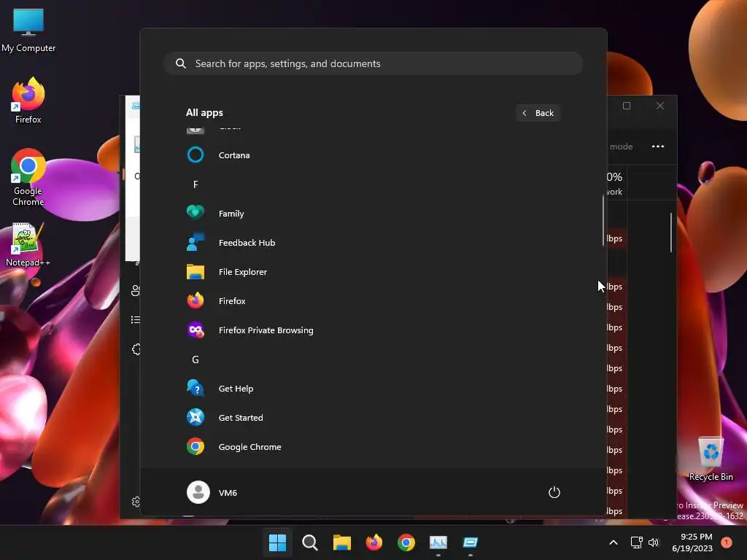This screenshot has width=747, height=560.
Task: Launch the Family app
Action: (x=373, y=214)
